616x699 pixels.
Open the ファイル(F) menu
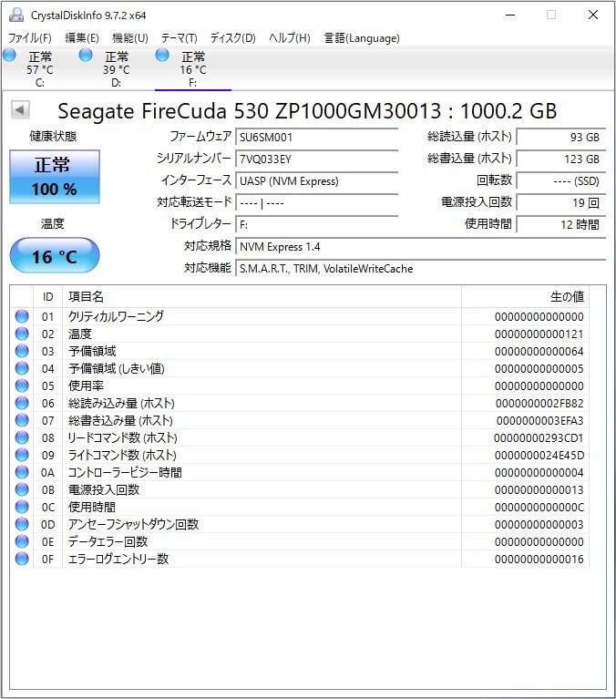pos(30,38)
